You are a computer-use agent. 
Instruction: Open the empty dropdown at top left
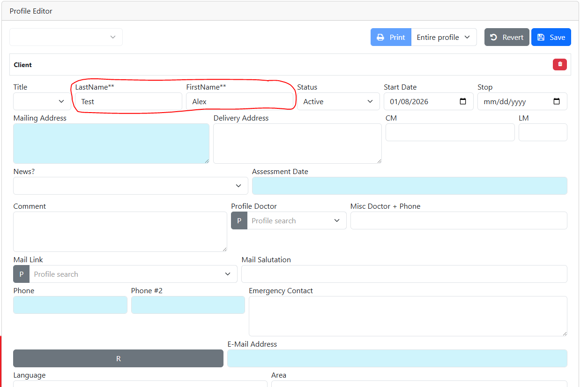pyautogui.click(x=66, y=37)
